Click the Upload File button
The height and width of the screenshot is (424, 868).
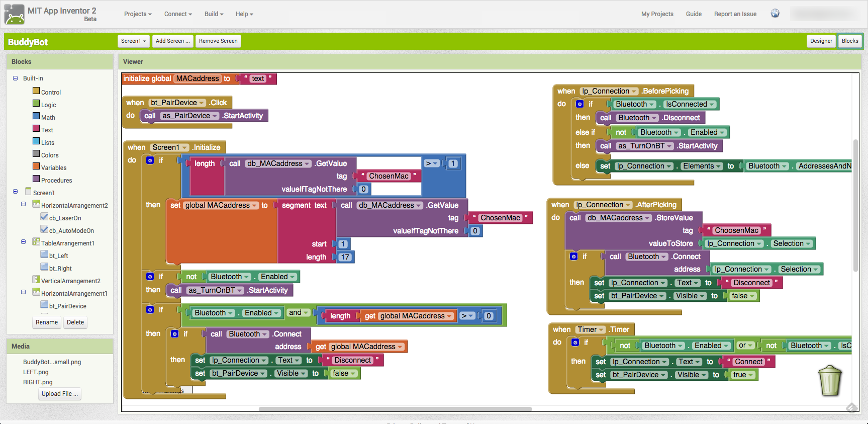60,394
